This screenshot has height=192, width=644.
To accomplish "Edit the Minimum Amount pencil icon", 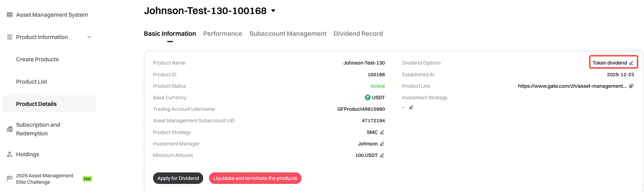I will [x=382, y=155].
